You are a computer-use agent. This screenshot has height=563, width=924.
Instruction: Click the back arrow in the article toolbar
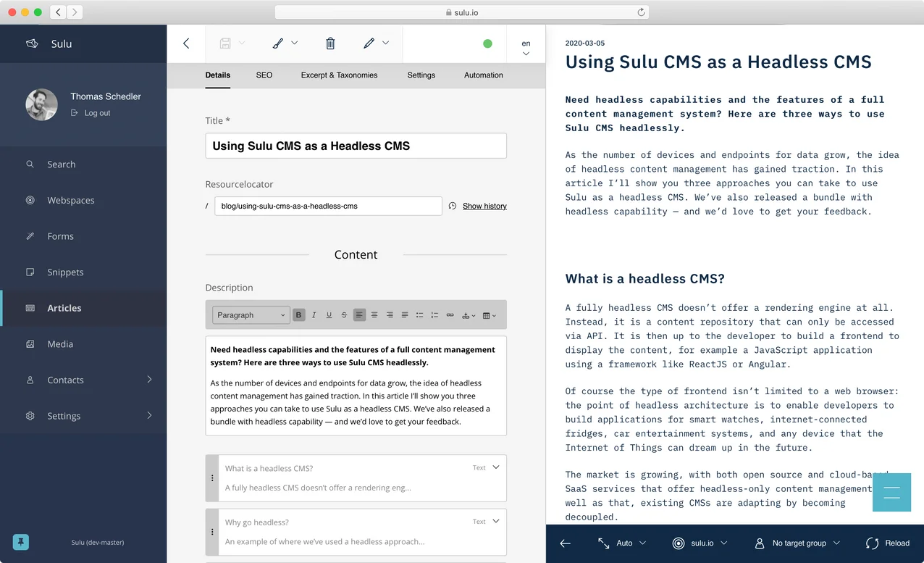pos(186,43)
